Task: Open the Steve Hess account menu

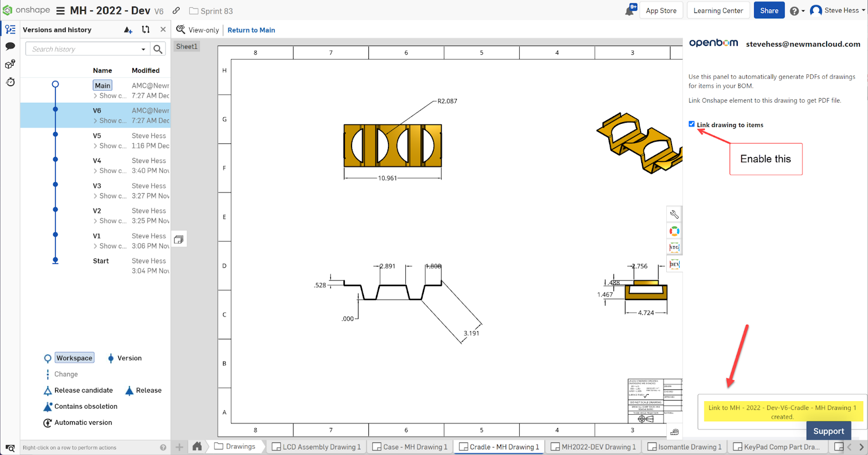Action: click(x=837, y=10)
